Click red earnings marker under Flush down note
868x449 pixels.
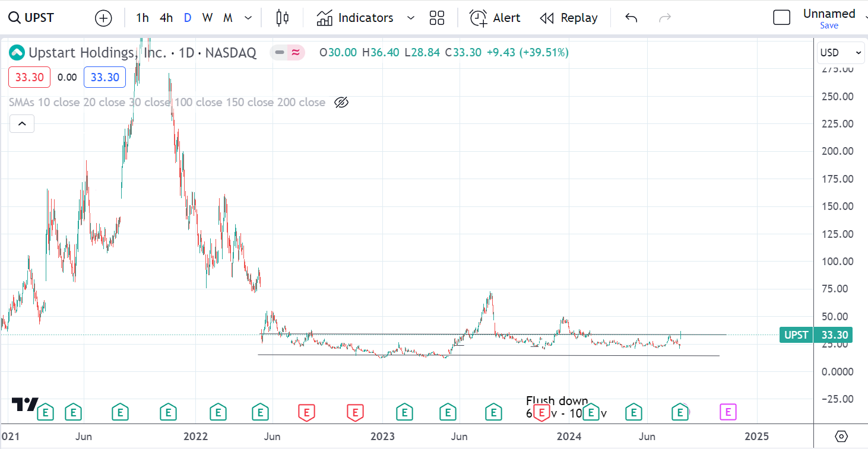(x=541, y=412)
